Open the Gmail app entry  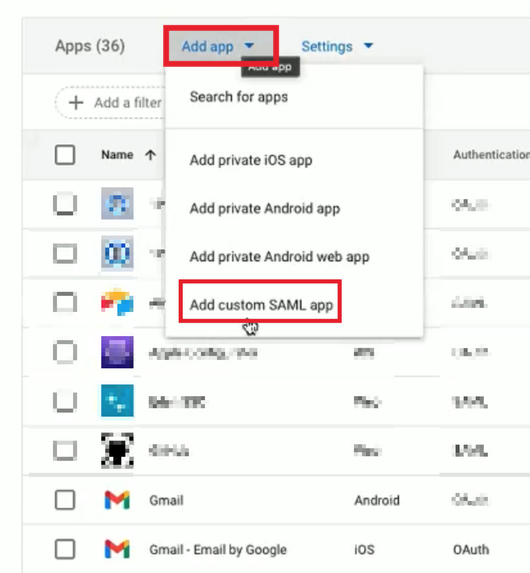coord(166,500)
